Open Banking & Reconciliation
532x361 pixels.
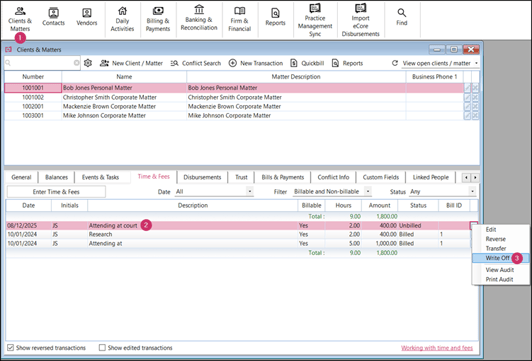click(199, 18)
